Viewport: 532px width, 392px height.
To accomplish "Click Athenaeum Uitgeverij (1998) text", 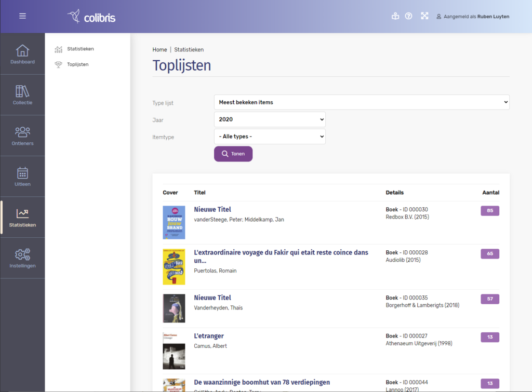I will point(419,344).
